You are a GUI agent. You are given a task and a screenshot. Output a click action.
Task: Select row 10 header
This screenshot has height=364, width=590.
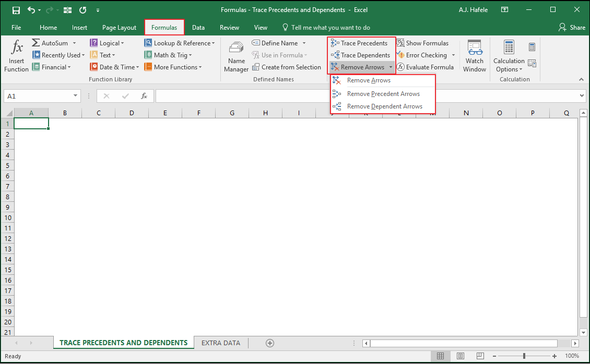pos(7,217)
